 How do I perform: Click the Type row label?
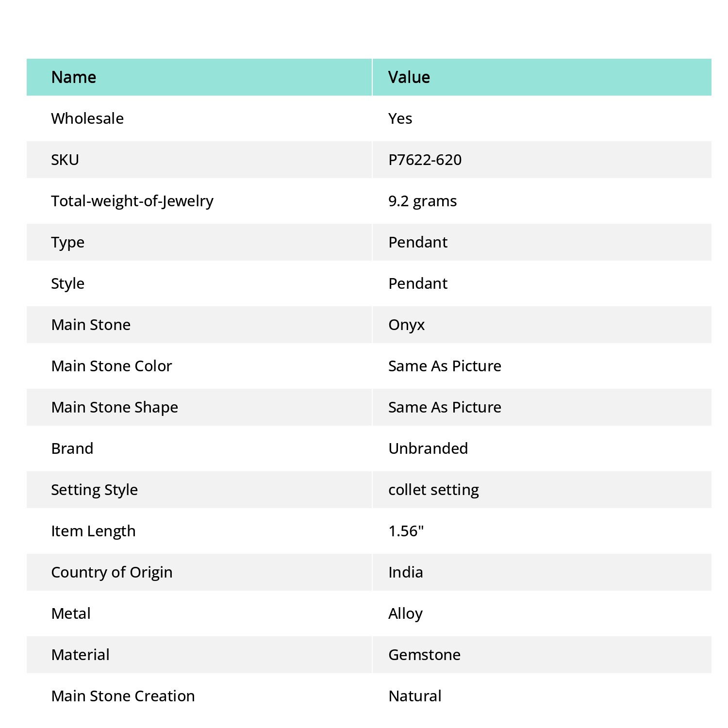click(68, 242)
